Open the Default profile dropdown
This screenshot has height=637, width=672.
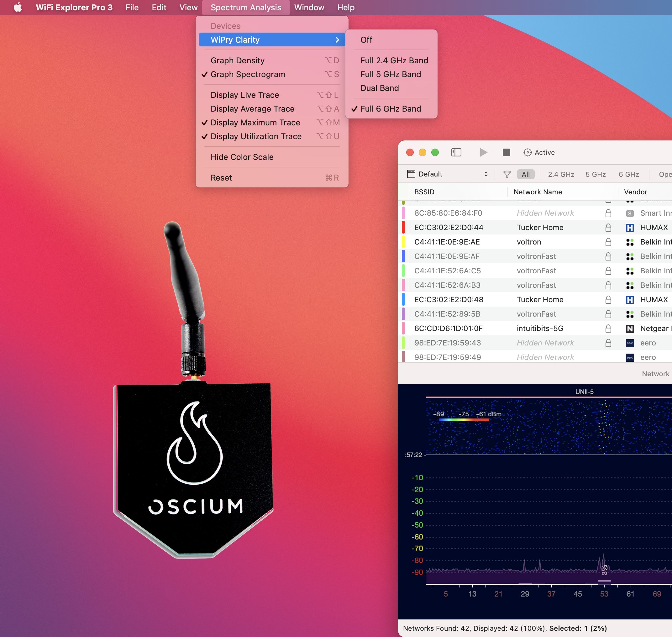(x=448, y=174)
